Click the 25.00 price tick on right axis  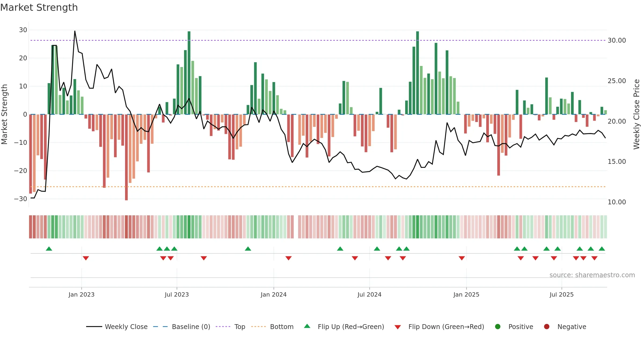click(x=617, y=81)
